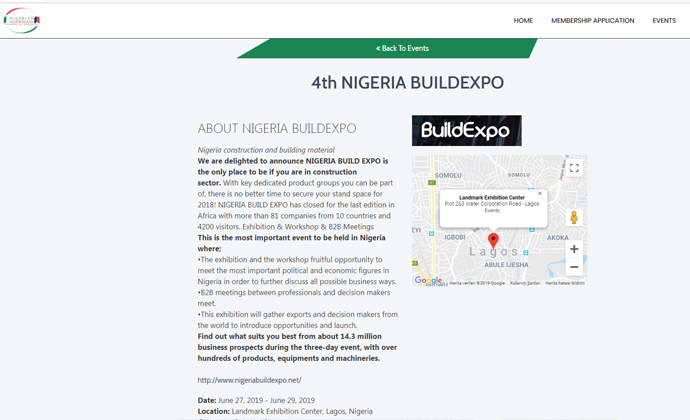Screen dimensions: 690x420
Task: Click the report a map error link
Action: click(562, 283)
